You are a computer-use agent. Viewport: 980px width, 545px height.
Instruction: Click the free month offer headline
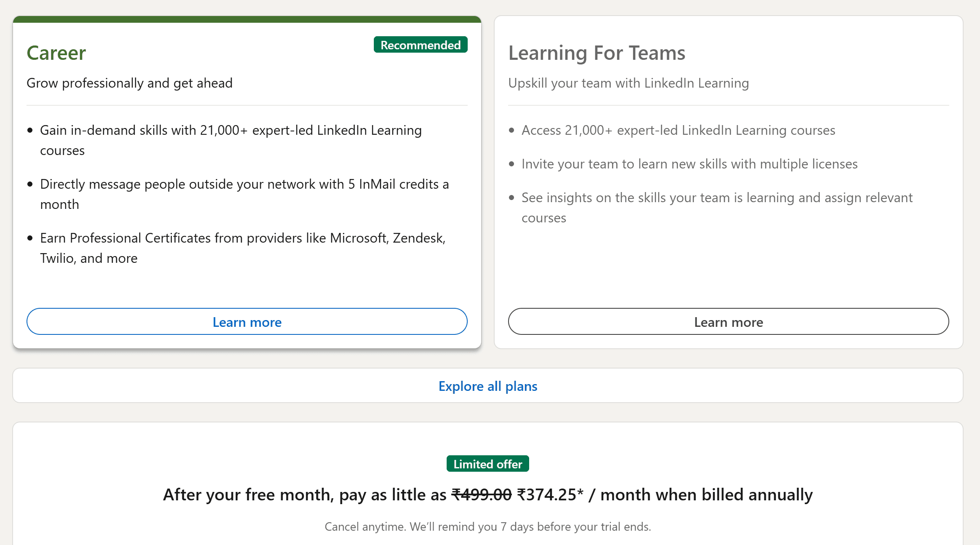tap(487, 494)
